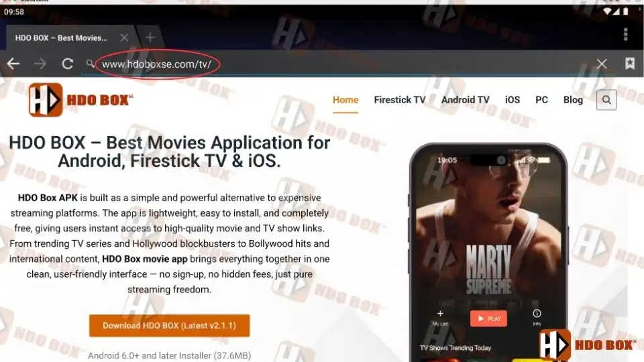
Task: Click the bold HDO Box movie app text
Action: click(145, 259)
